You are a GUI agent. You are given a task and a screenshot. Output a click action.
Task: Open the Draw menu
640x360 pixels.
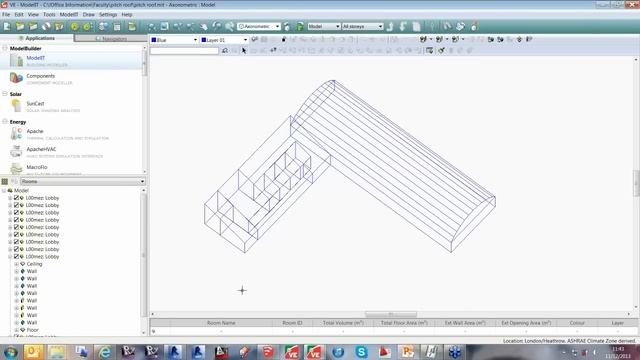coord(89,15)
